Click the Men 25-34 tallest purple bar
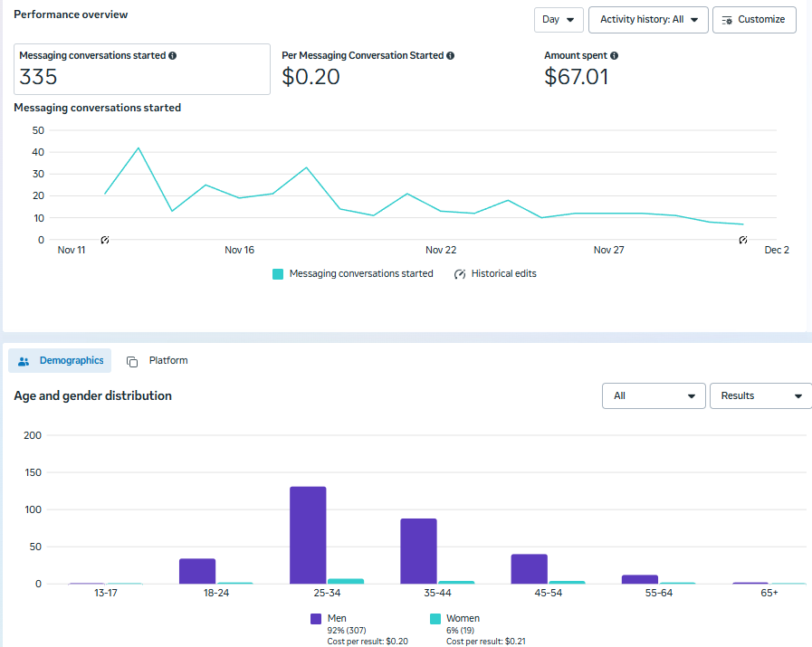 coord(308,535)
